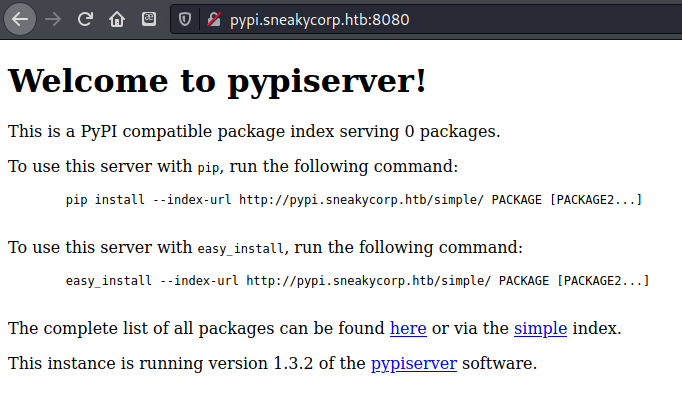Follow the 'simple' index link

(x=540, y=327)
